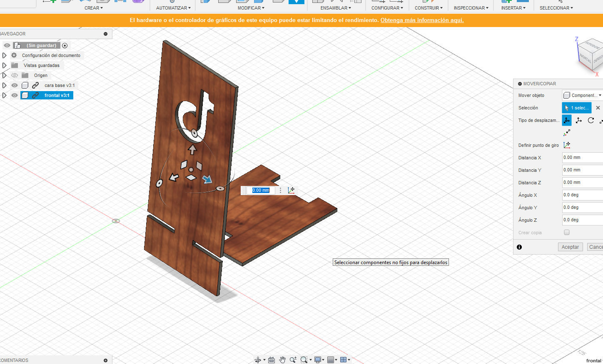Open display settings monitor icon
The width and height of the screenshot is (603, 364).
tap(318, 360)
